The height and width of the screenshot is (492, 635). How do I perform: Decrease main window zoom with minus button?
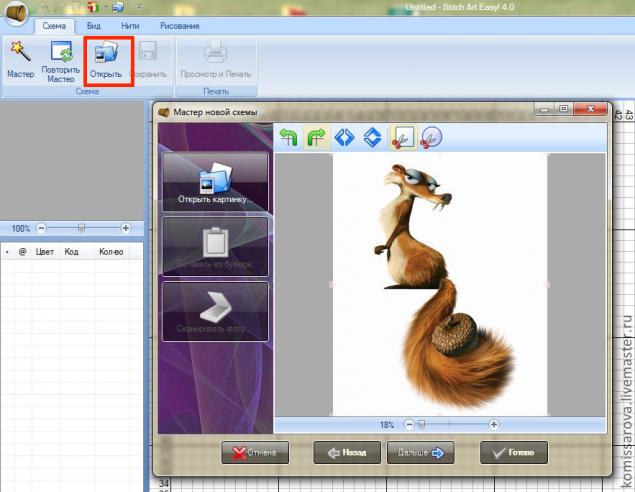[x=41, y=228]
